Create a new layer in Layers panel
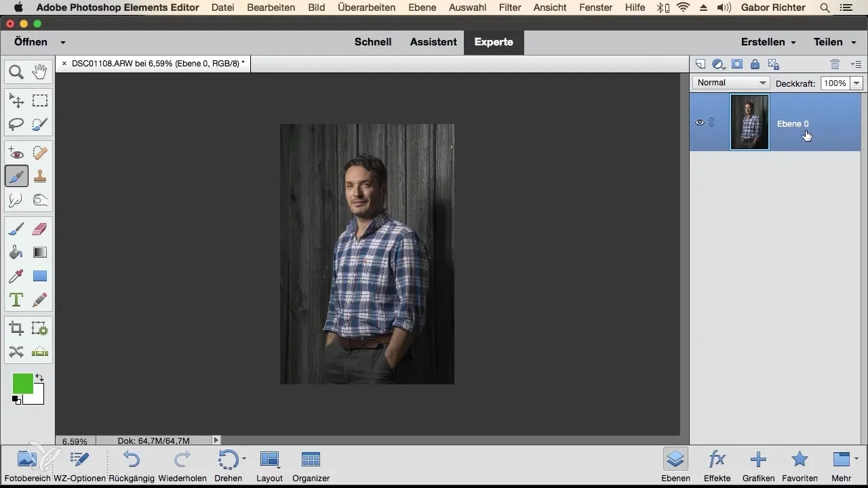The image size is (868, 488). click(701, 64)
